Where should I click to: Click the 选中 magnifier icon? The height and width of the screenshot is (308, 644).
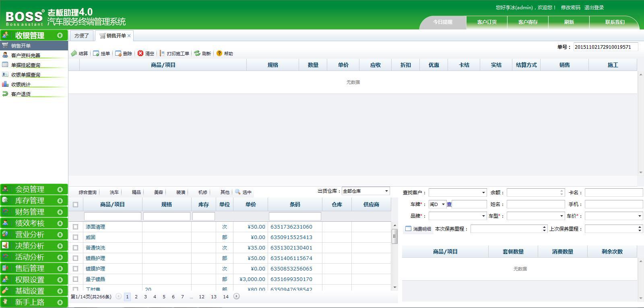click(x=238, y=192)
